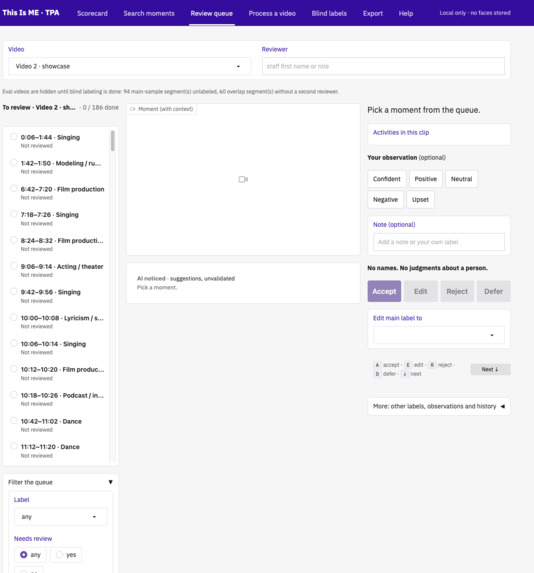Click the camera icon beside Moment (with context)

click(133, 109)
